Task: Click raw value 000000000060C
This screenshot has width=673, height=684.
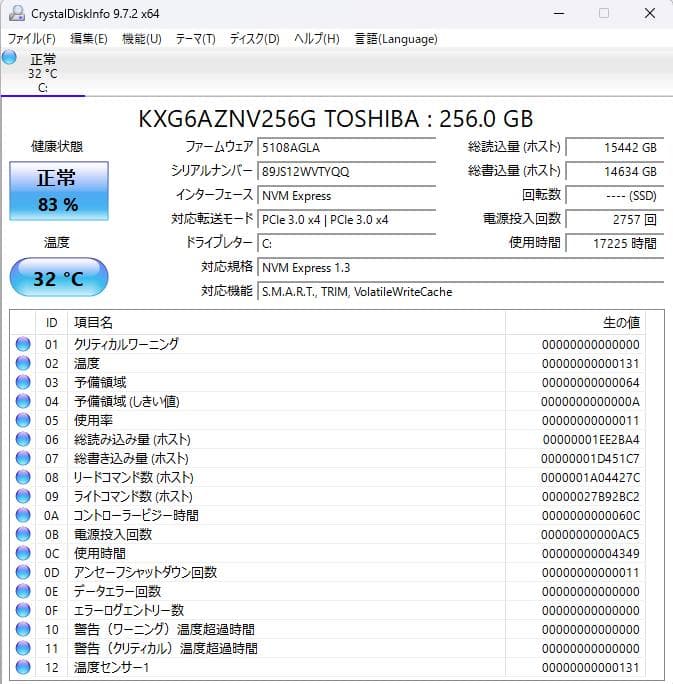Action: click(x=591, y=516)
